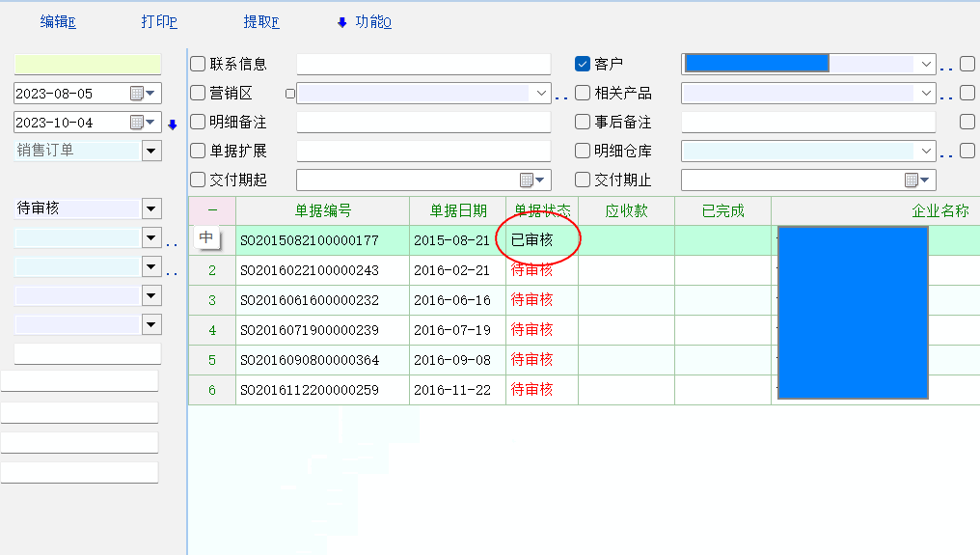Click the browse dots beside 营销区 field

click(x=561, y=96)
